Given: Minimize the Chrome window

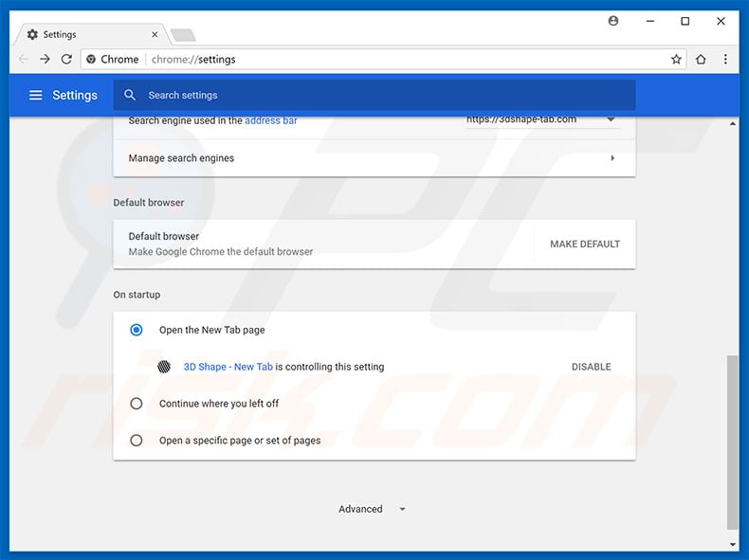Looking at the screenshot, I should tap(649, 21).
